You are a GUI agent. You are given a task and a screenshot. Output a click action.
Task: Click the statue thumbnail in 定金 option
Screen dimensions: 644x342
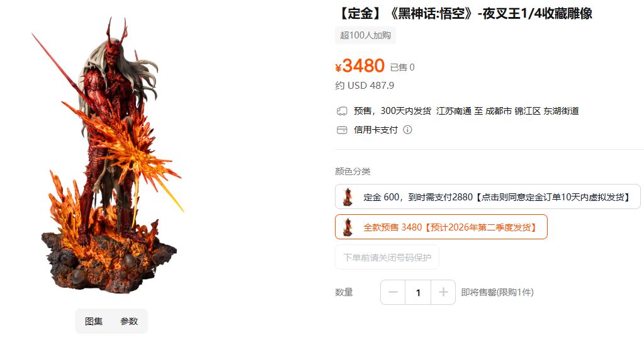(348, 197)
